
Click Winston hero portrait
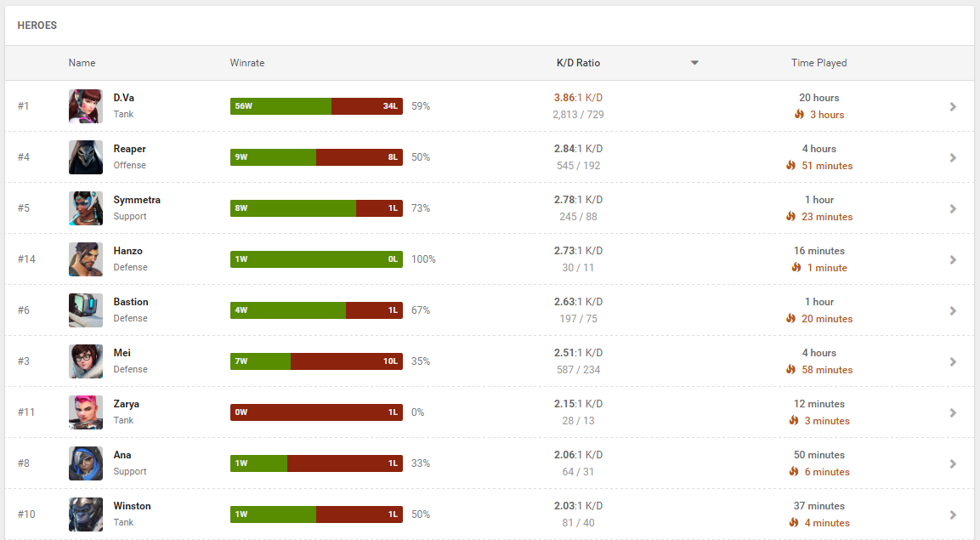(86, 514)
